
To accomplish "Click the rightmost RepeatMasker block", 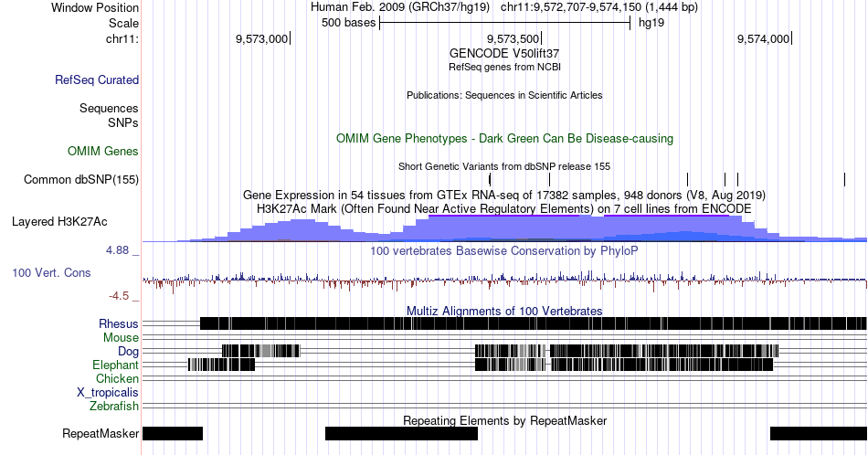I will 818,433.
